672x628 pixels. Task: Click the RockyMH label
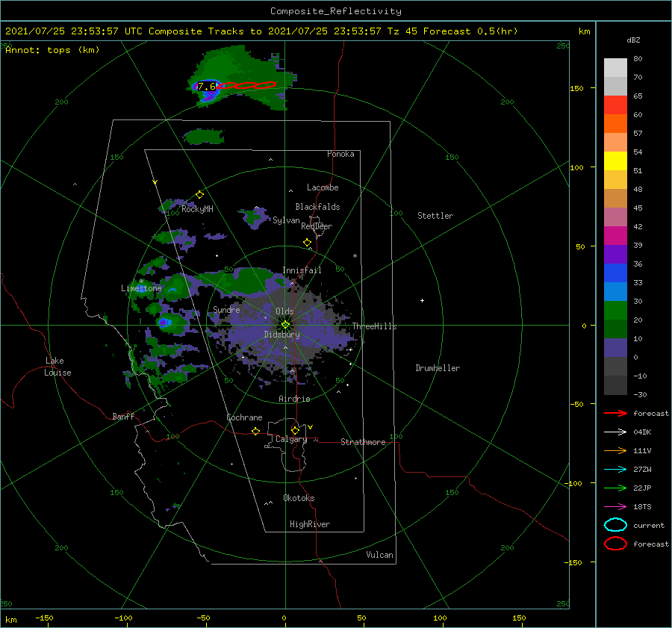click(x=197, y=209)
